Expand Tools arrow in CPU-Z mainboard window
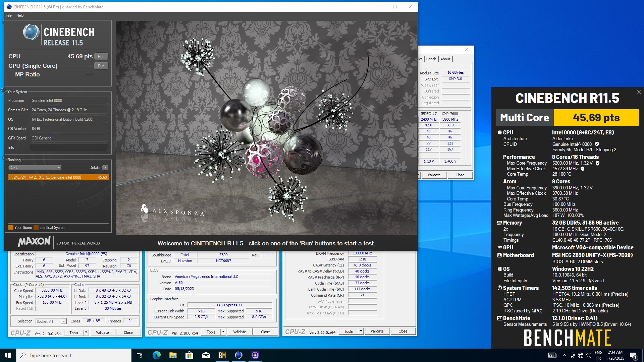Image resolution: width=644 pixels, height=362 pixels. pyautogui.click(x=223, y=332)
